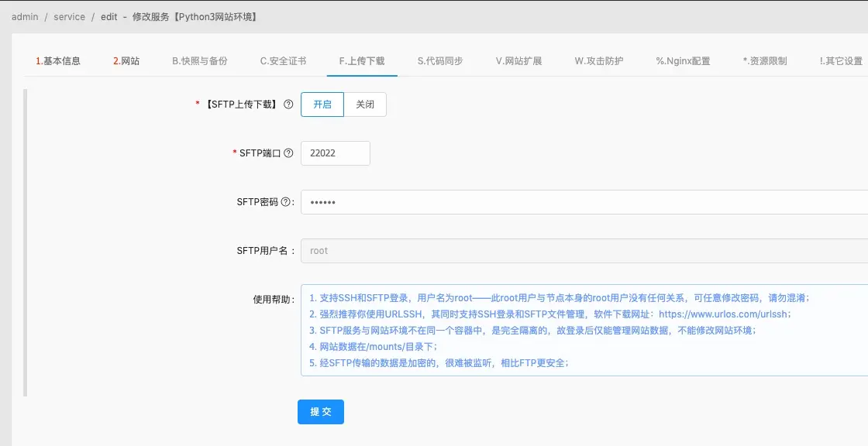This screenshot has width=868, height=446.
Task: Click help line 5 about FTP更安全
Action: pyautogui.click(x=439, y=363)
